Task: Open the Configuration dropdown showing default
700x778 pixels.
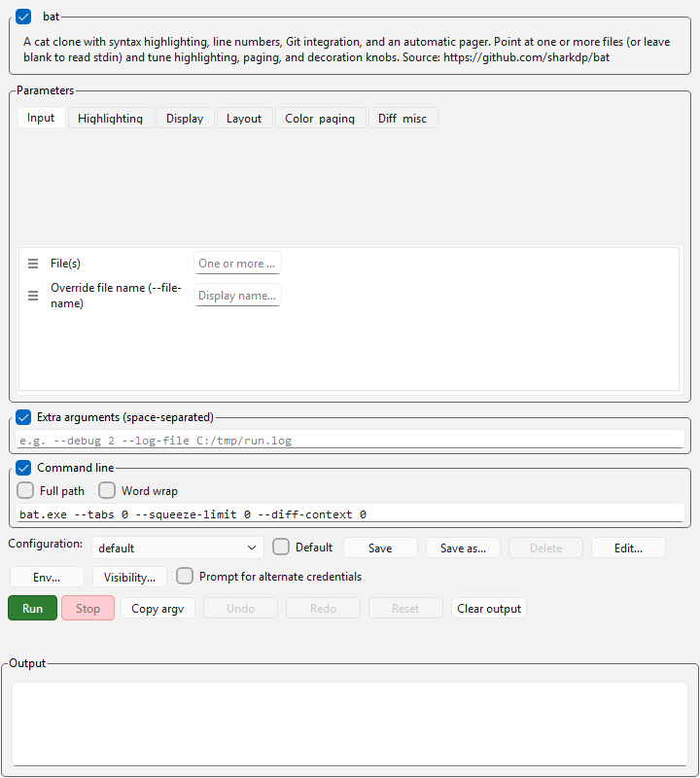Action: (178, 548)
